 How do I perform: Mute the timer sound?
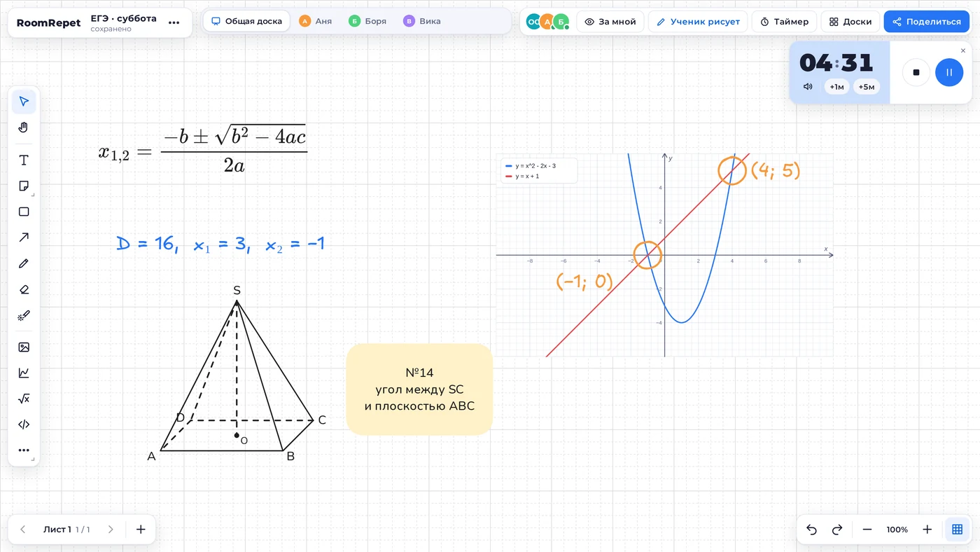click(x=808, y=87)
